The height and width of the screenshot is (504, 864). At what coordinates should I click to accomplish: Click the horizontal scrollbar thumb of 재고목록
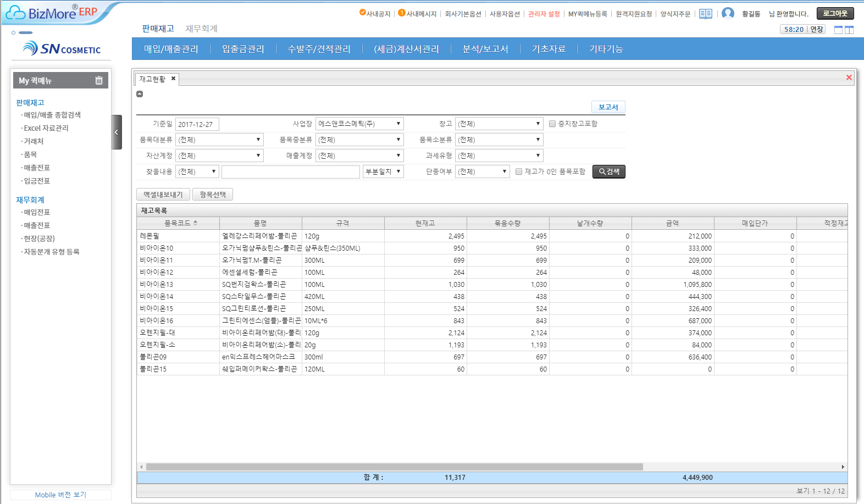(394, 467)
